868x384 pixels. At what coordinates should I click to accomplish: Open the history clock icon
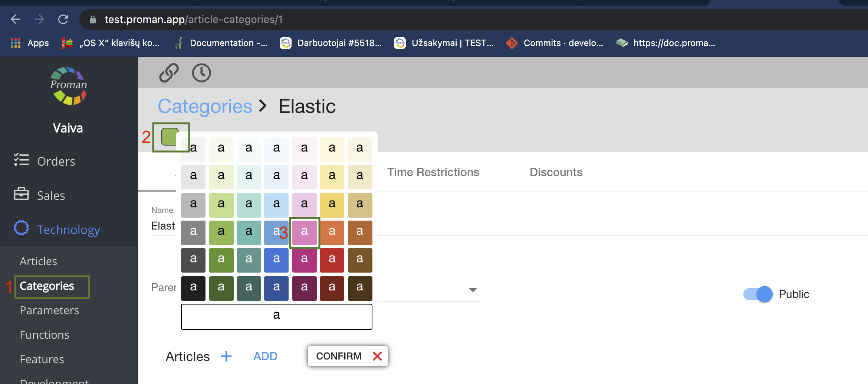coord(201,73)
